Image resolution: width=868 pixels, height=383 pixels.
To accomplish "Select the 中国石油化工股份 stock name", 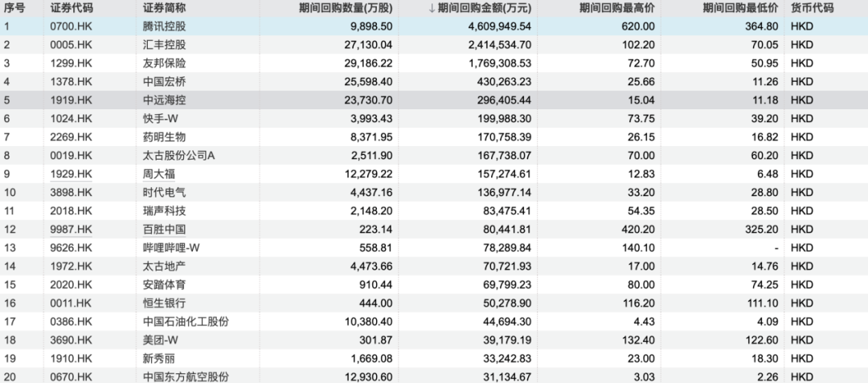I will (186, 321).
